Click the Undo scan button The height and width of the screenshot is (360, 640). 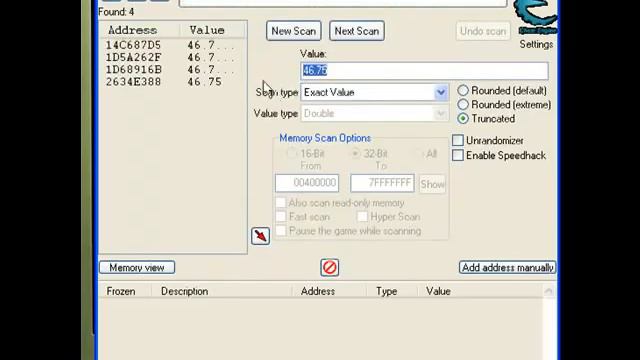click(483, 31)
